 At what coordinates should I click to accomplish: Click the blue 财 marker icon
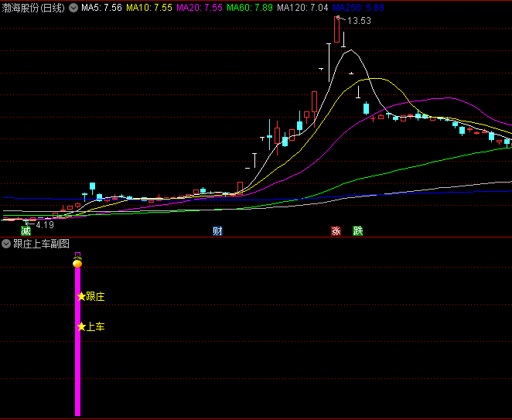tap(217, 231)
